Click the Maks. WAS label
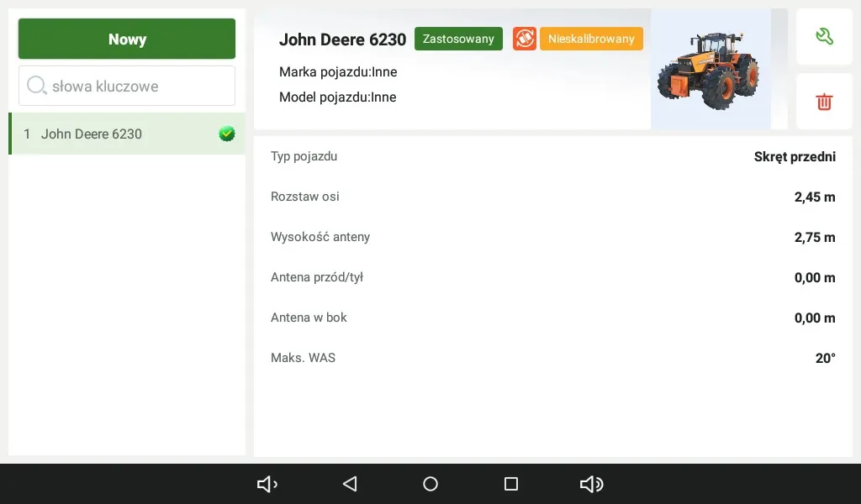The width and height of the screenshot is (861, 504). tap(303, 358)
